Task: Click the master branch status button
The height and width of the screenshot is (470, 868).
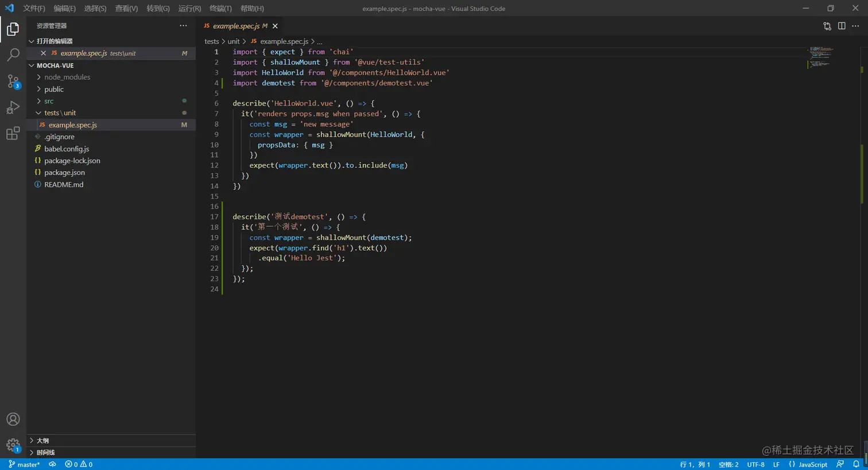Action: click(24, 464)
